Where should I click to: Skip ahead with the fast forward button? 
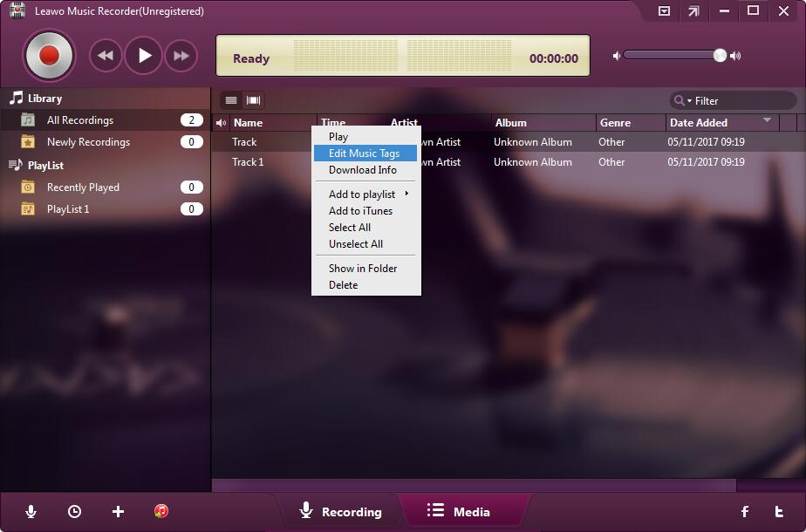(181, 56)
